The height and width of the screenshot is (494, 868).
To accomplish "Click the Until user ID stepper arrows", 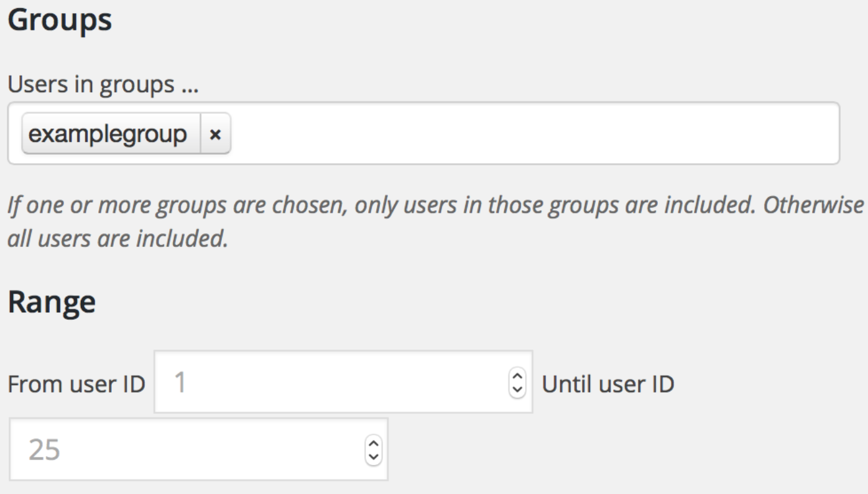I will (373, 450).
